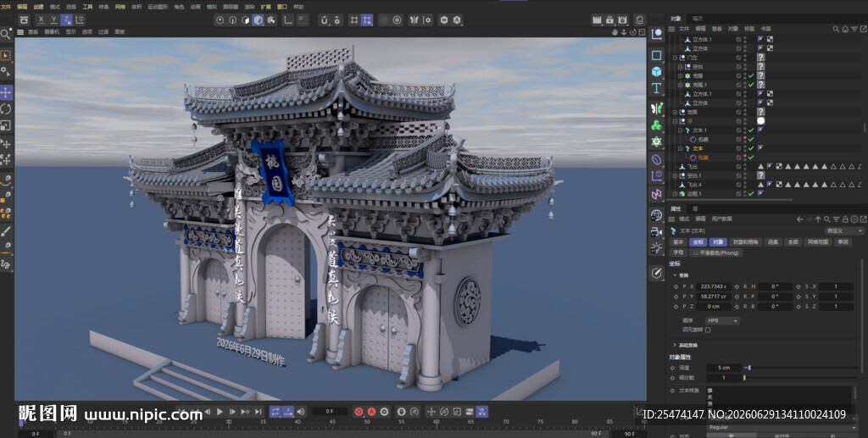Select the Rotate tool in left toolbar
Screen dimensions: 868x438
point(6,109)
